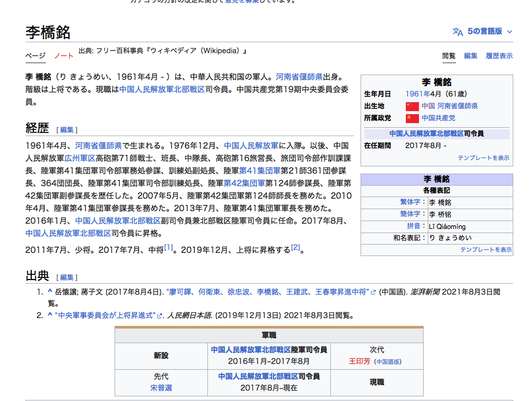The width and height of the screenshot is (532, 401).
Task: Click the back-arrow caret of citation 1
Action: 50,291
